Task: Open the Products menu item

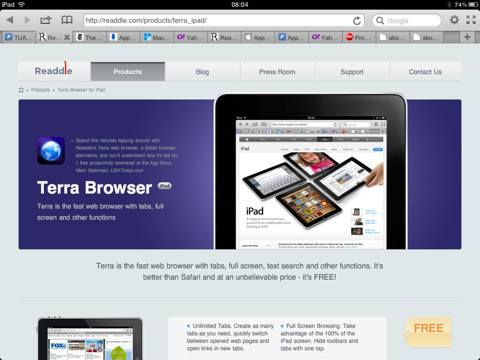Action: point(128,71)
